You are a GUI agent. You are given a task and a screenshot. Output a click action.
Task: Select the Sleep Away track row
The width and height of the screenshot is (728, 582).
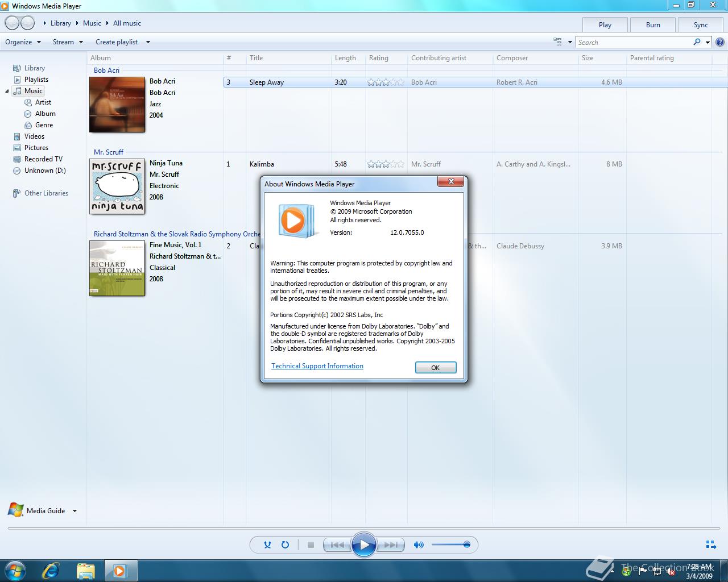tap(475, 82)
